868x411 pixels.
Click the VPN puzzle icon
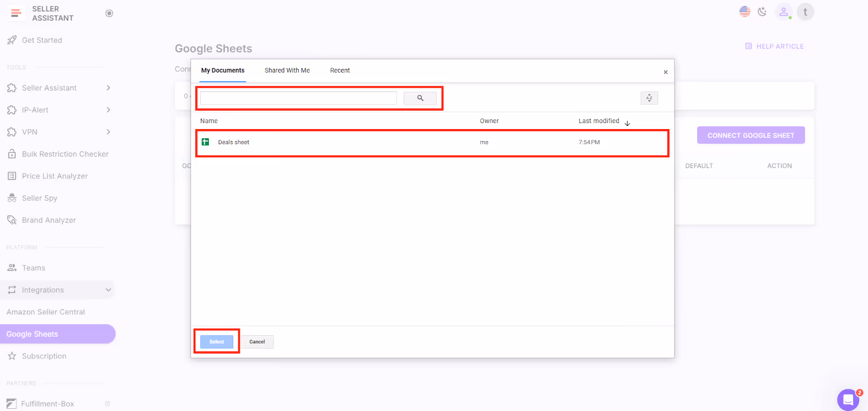pos(12,132)
